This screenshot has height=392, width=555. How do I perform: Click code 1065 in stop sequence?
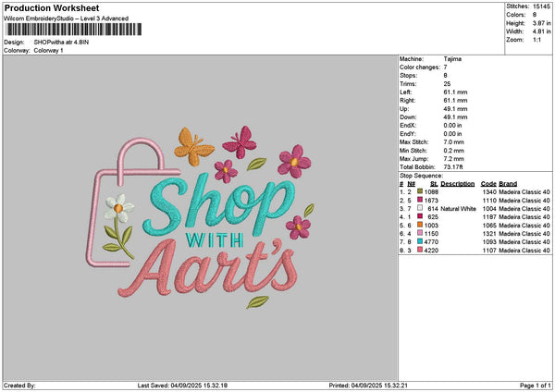point(489,226)
